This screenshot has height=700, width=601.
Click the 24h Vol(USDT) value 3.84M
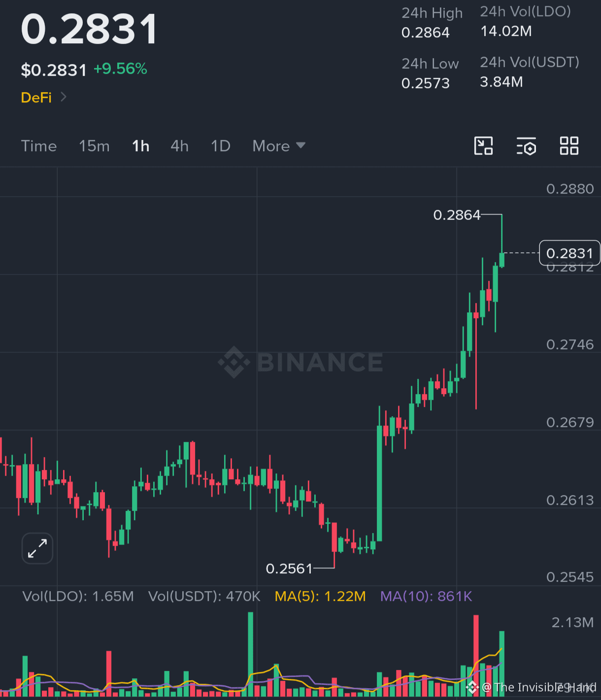[x=501, y=82]
